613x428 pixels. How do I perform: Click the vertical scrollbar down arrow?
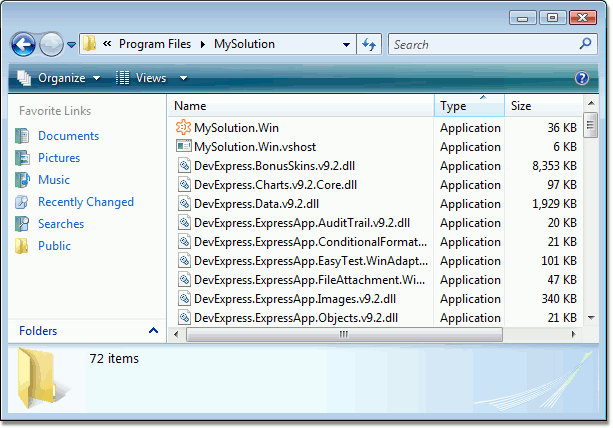tap(591, 317)
